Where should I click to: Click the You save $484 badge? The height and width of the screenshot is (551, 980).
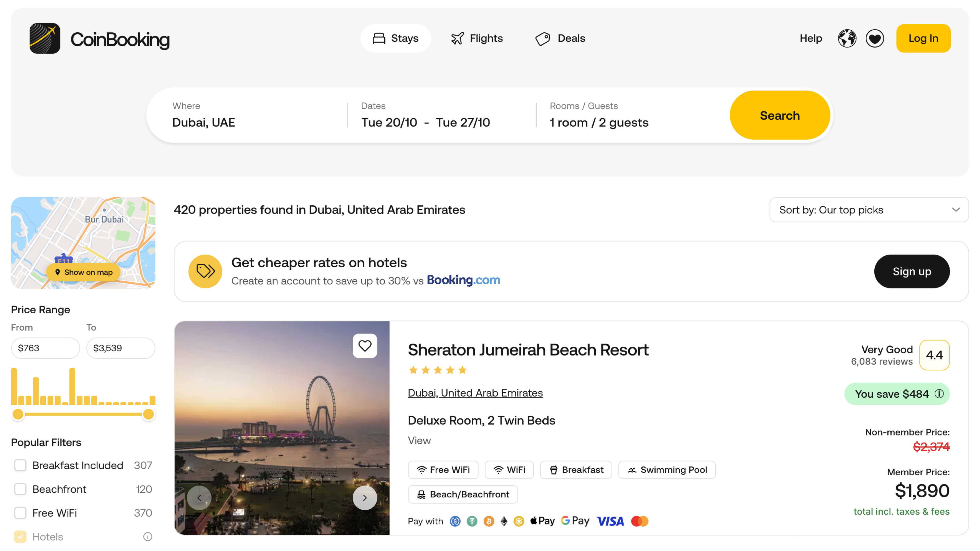coord(897,394)
